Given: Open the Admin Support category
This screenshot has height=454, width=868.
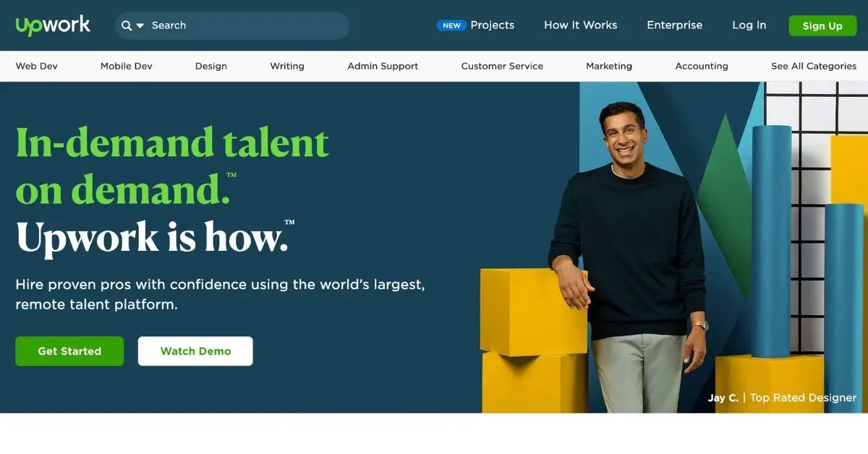Looking at the screenshot, I should click(383, 66).
